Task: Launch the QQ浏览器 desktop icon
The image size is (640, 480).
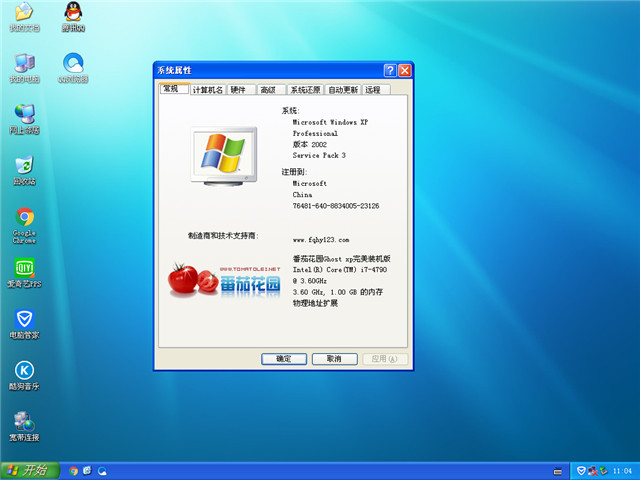Action: [73, 68]
